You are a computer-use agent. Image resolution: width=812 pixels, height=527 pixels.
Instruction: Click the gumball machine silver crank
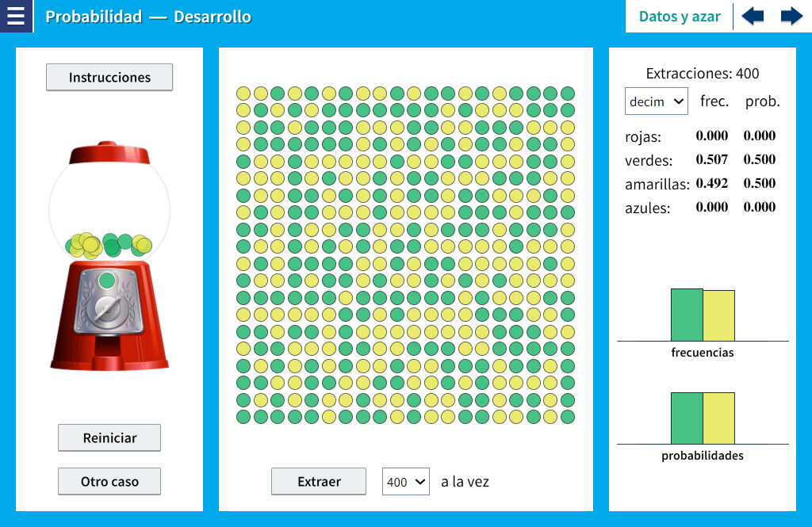coord(108,307)
